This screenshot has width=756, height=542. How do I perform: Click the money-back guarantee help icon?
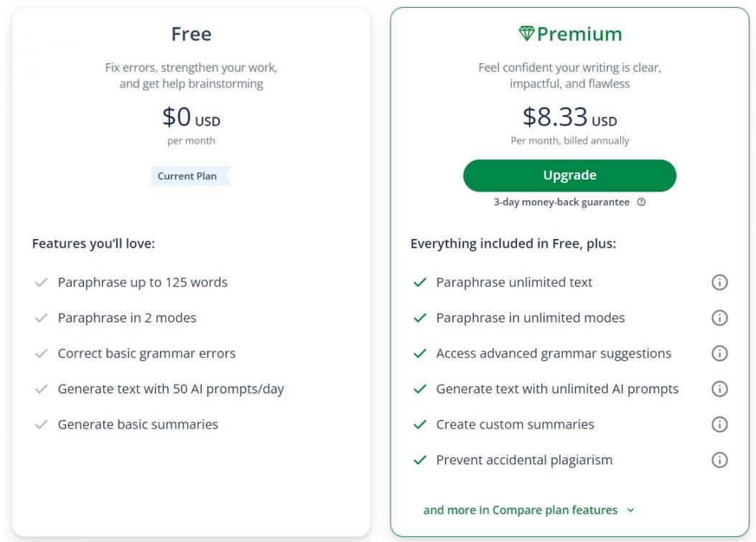click(x=641, y=202)
